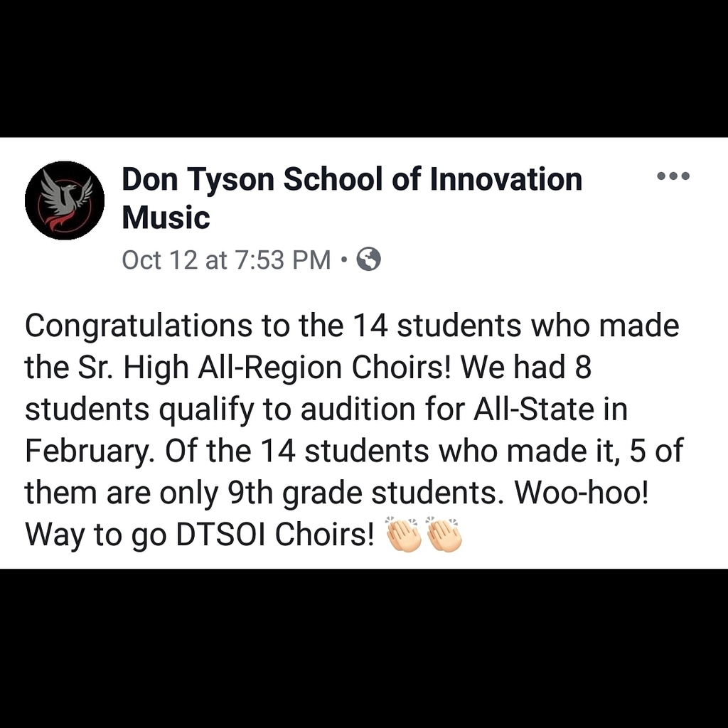Click the second clapping hands emoji

[444, 535]
